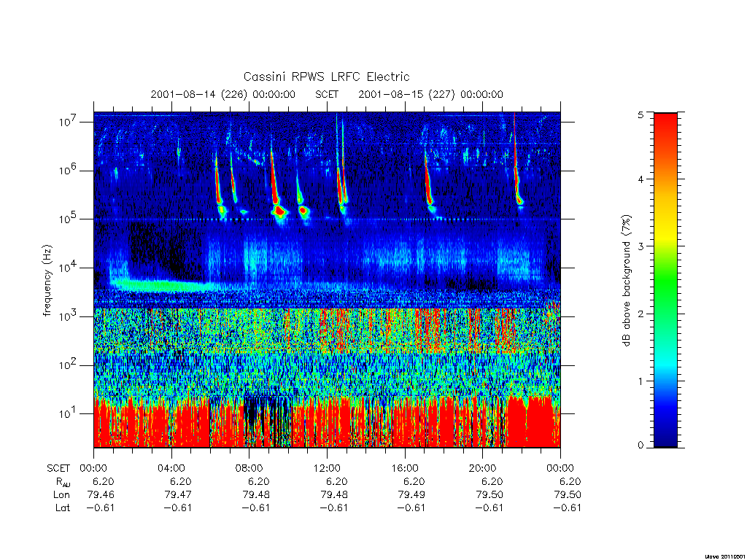Viewport: 747px width, 560px height.
Task: Click the 'frequency (Hz)' axis label
Action: tap(47, 280)
